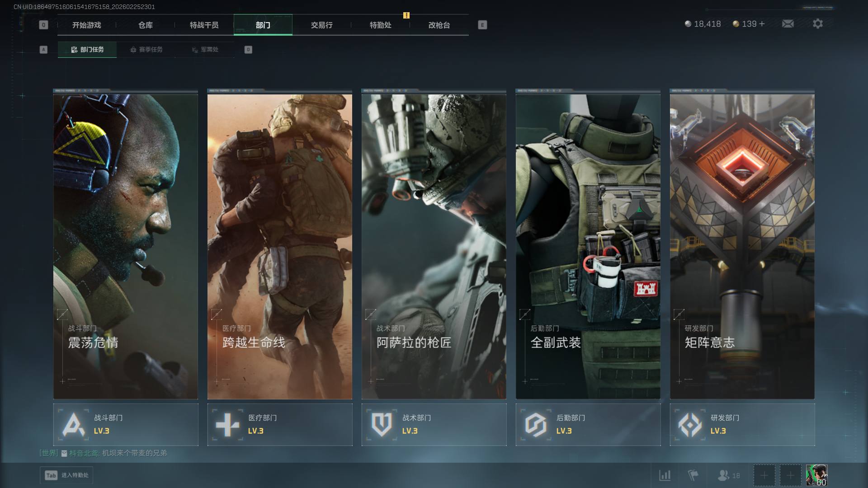Screen dimensions: 868x488
Task: Click the 后勤部门 hexagon emblem icon
Action: coord(536,425)
